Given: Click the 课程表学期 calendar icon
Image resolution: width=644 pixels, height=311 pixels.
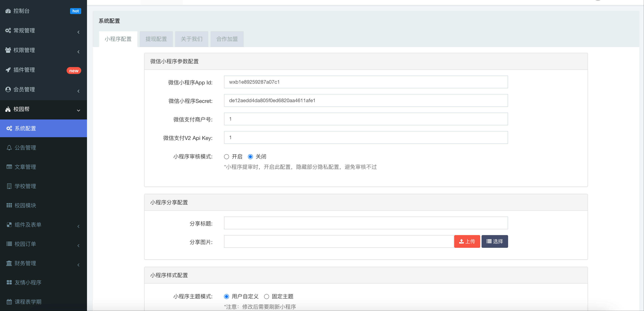Looking at the screenshot, I should [x=9, y=302].
